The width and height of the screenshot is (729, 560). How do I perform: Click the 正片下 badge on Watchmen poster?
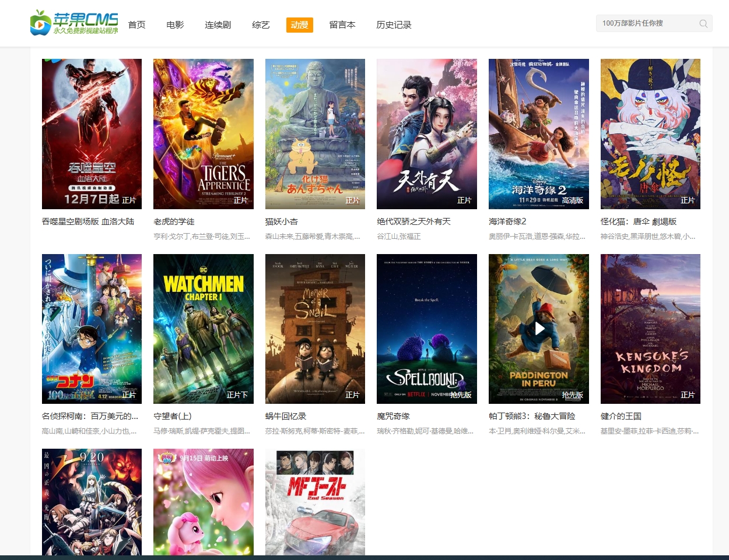pyautogui.click(x=237, y=395)
